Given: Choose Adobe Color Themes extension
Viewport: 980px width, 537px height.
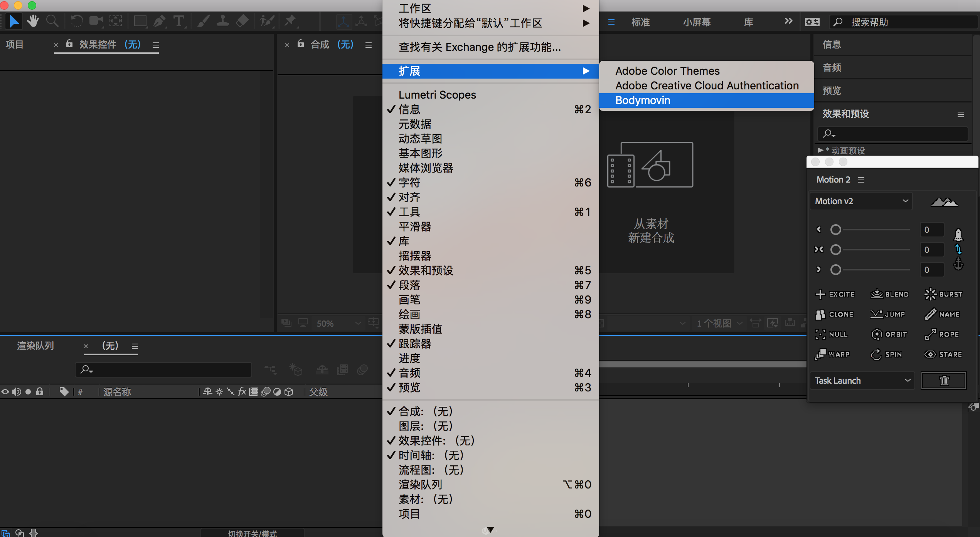Looking at the screenshot, I should pos(667,71).
